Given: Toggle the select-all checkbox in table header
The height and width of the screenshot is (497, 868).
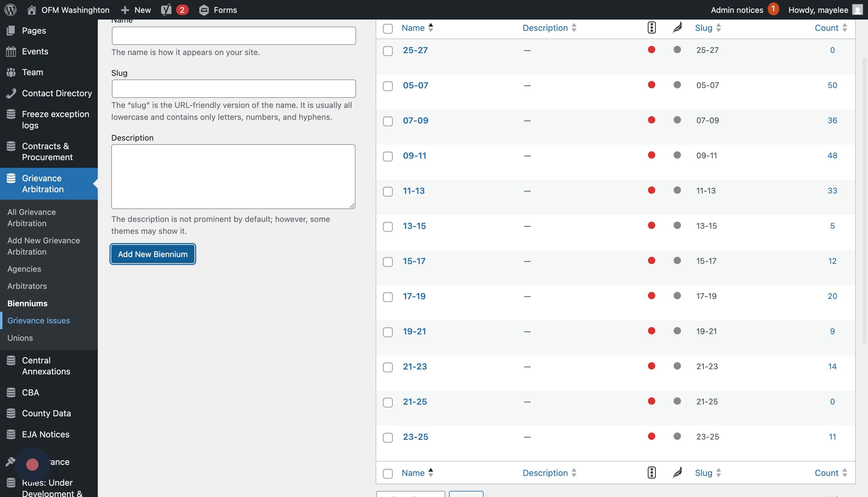Looking at the screenshot, I should [388, 28].
